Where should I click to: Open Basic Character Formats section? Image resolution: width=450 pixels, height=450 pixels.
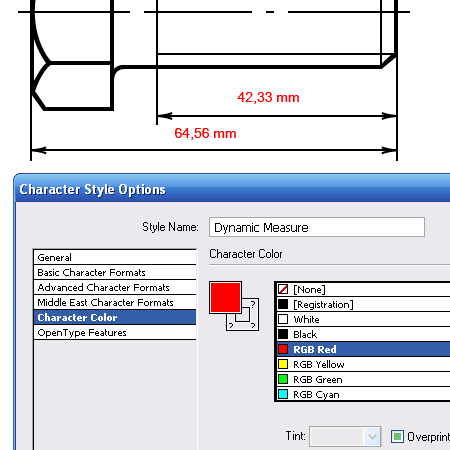click(115, 272)
